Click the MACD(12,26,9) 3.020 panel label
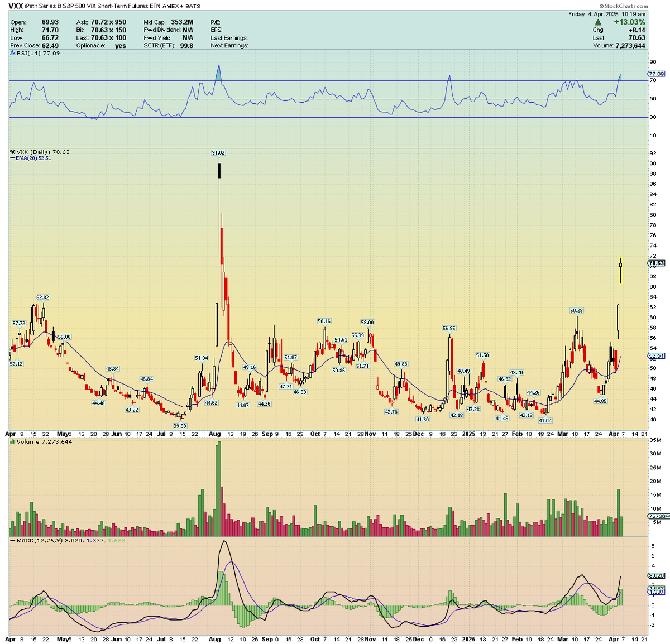The image size is (670, 644). (x=50, y=540)
